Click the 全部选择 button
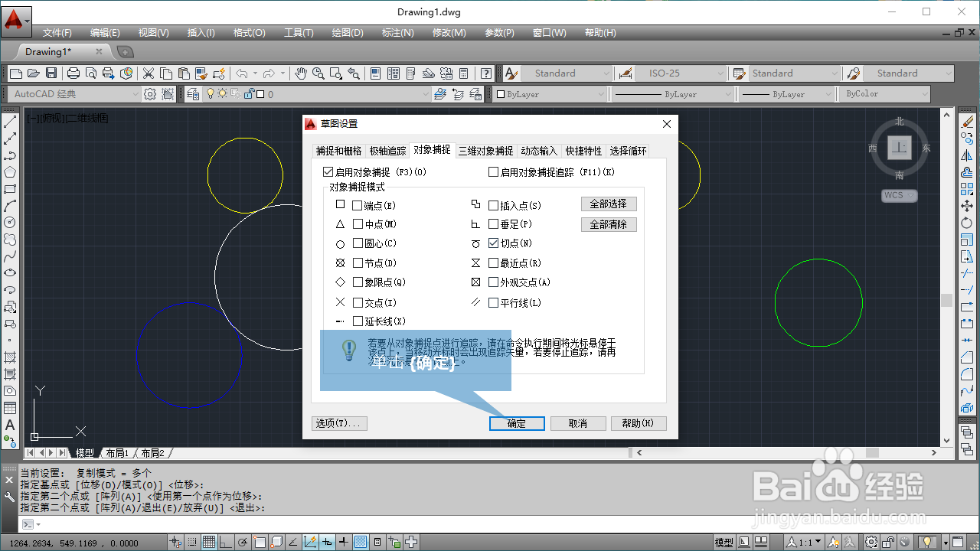Screen dimensions: 980x551 (609, 204)
